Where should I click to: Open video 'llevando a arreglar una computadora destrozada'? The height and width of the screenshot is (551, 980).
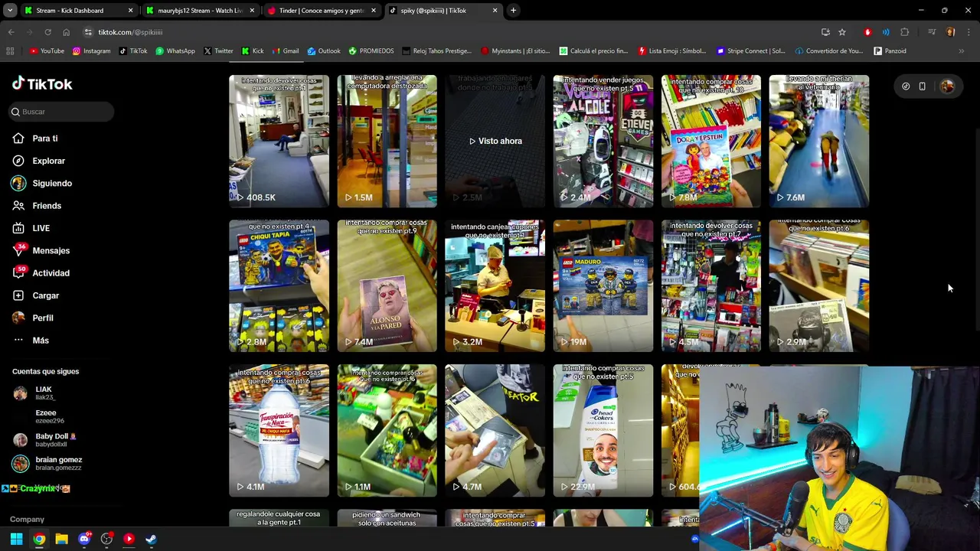coord(387,141)
